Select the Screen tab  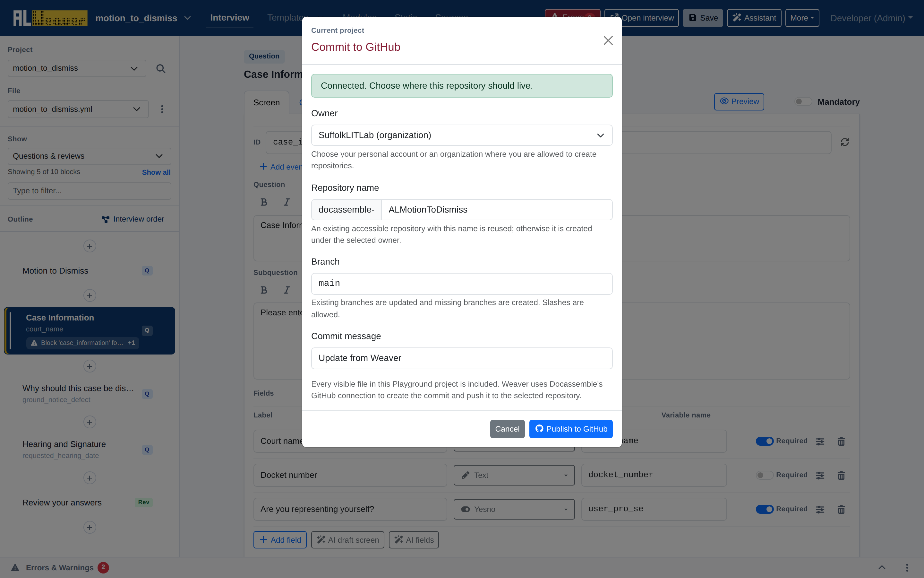click(x=267, y=102)
